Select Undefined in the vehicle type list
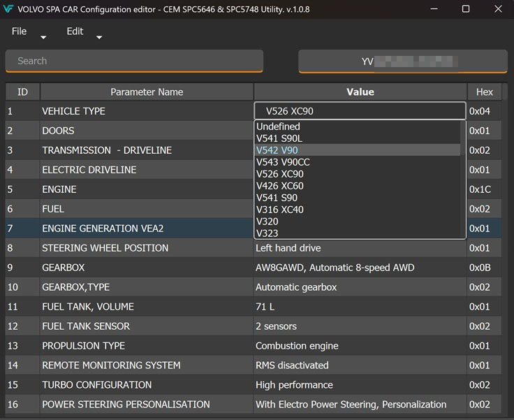514x420 pixels. click(358, 126)
